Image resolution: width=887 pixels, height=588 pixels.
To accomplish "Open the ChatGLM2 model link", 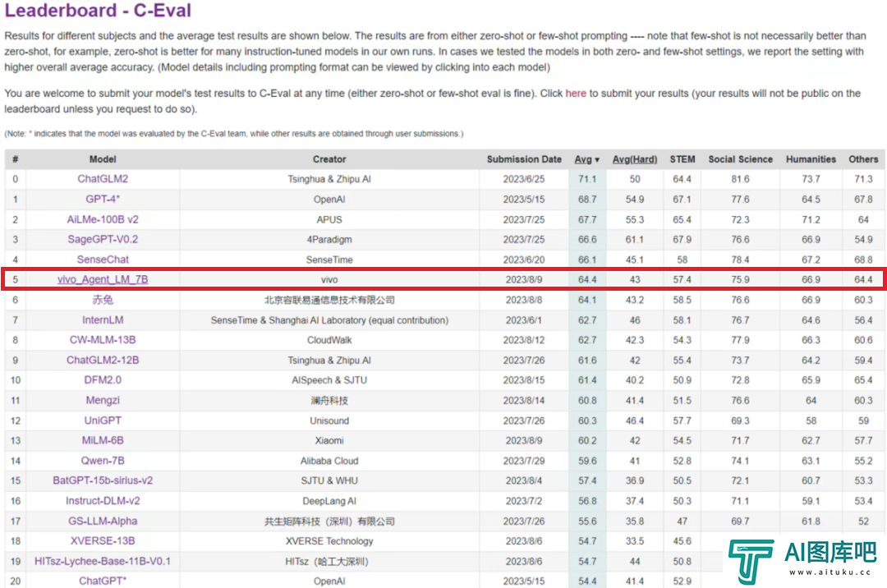I will 103,179.
